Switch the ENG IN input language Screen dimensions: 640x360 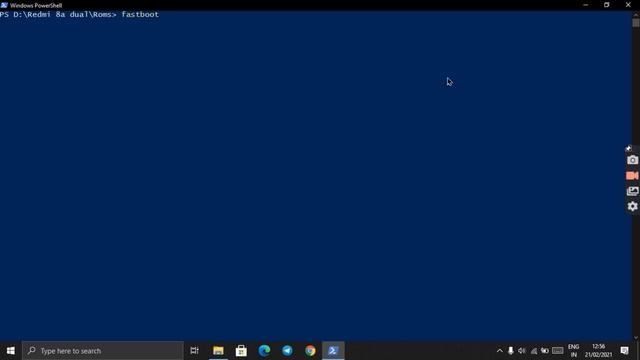573,351
